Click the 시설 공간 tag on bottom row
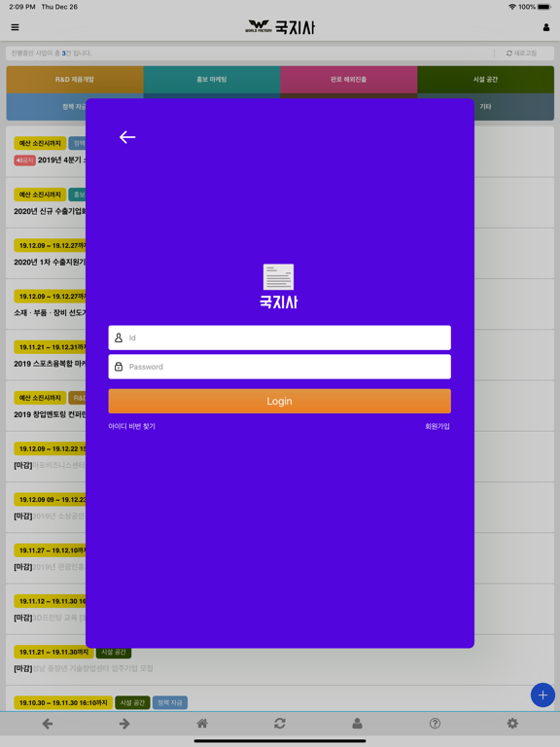The height and width of the screenshot is (747, 560). (x=132, y=702)
